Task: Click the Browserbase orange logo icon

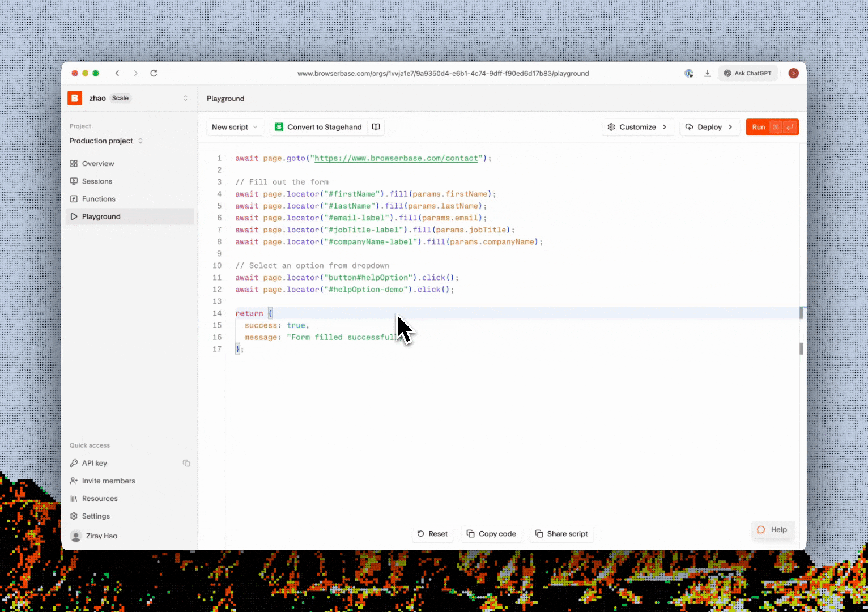Action: click(75, 98)
